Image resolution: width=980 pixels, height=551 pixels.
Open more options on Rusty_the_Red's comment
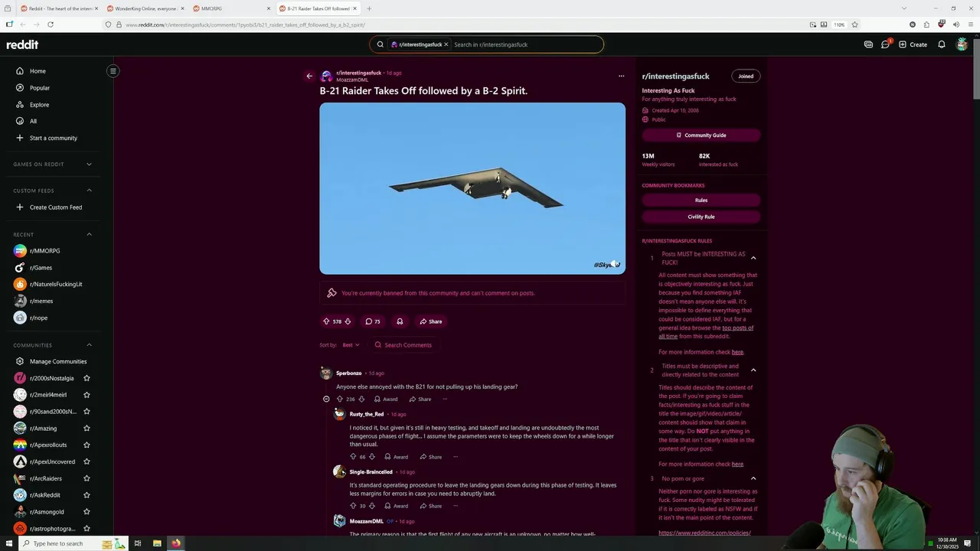[x=456, y=457]
